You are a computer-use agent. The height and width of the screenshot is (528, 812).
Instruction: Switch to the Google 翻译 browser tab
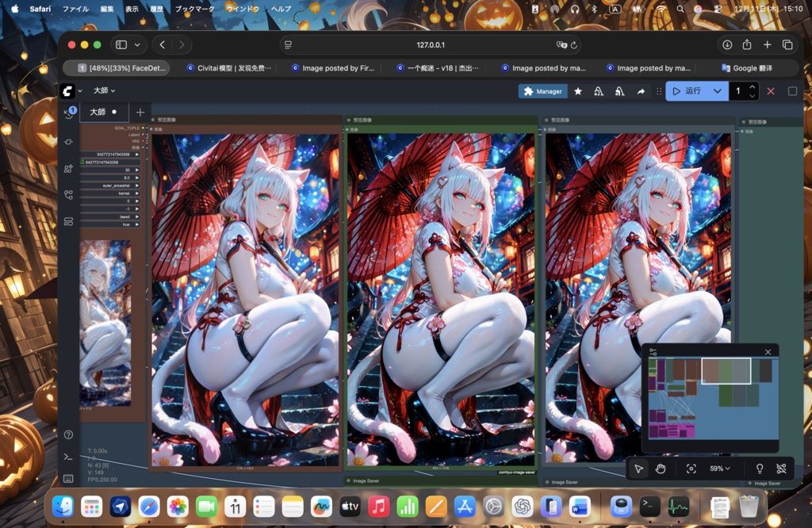point(747,68)
